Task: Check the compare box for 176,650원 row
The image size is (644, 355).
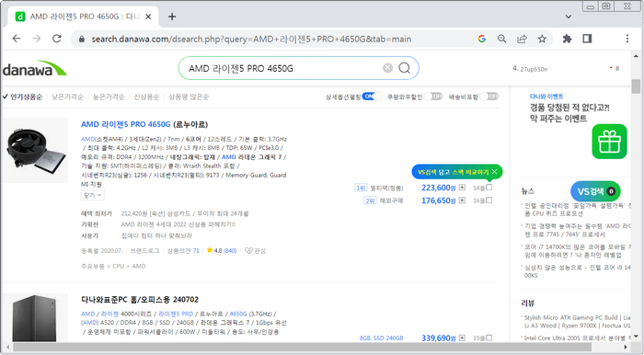Action: [x=489, y=200]
